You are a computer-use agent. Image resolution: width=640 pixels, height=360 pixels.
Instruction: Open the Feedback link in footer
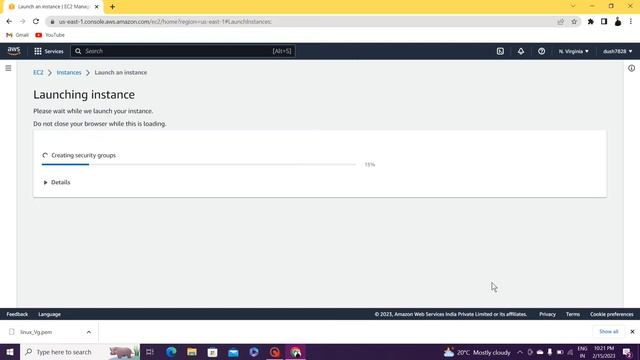[x=17, y=314]
